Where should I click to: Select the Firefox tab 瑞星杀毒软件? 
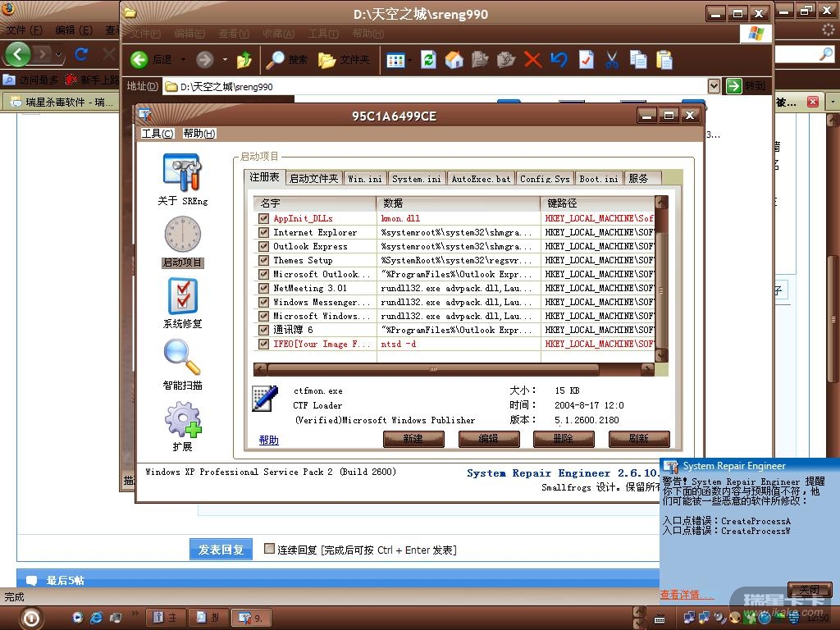click(x=60, y=102)
